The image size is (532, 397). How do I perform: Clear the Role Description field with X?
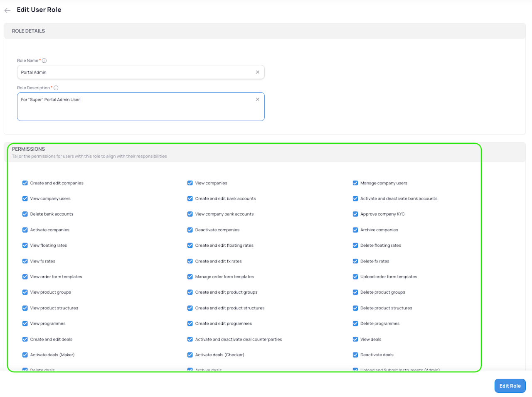click(258, 100)
